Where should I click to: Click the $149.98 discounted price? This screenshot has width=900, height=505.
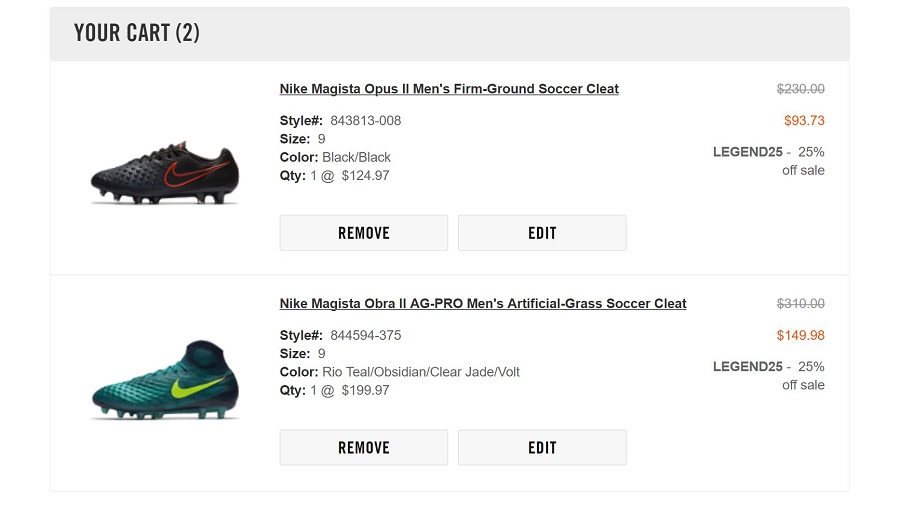[x=800, y=336]
